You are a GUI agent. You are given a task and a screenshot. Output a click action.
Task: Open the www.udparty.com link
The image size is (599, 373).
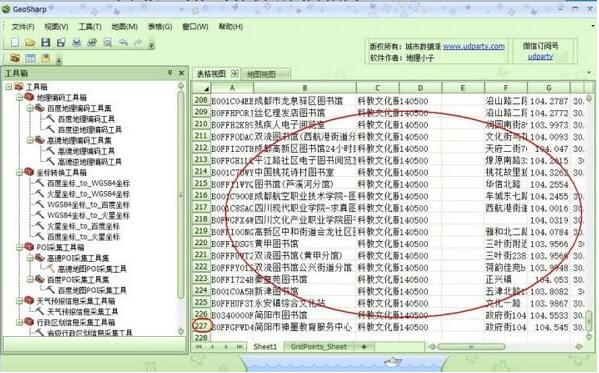pos(474,46)
